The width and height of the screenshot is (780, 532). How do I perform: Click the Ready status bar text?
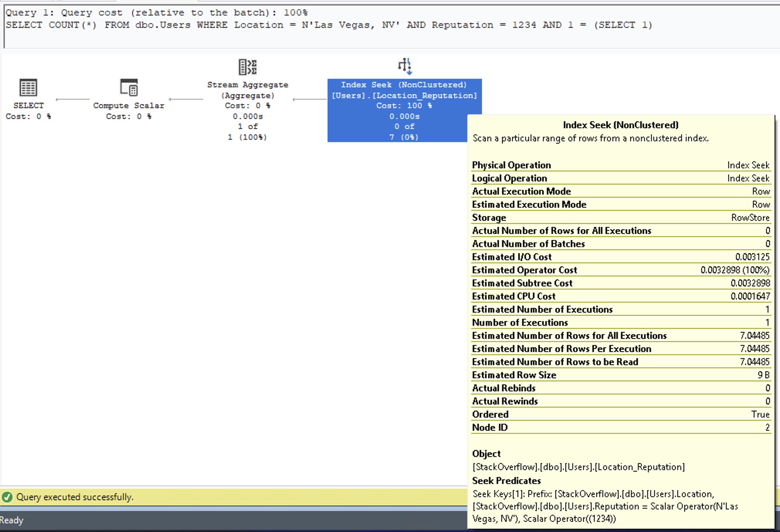click(12, 520)
